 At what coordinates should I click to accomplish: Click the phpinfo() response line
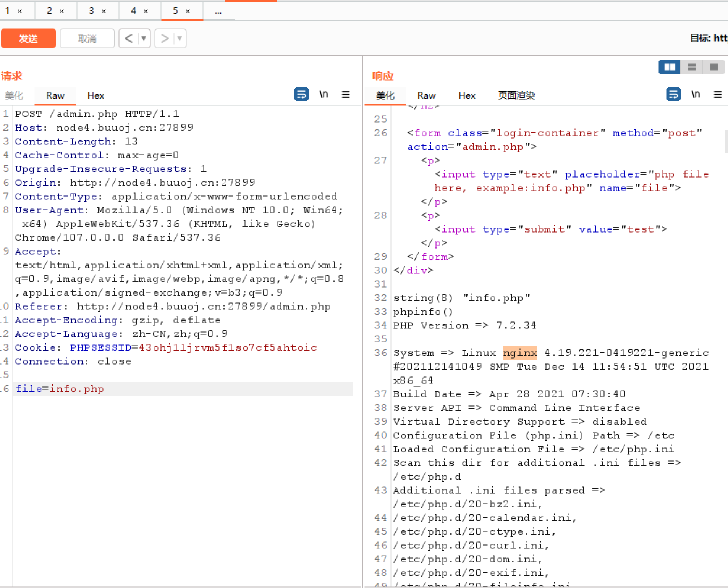point(423,312)
